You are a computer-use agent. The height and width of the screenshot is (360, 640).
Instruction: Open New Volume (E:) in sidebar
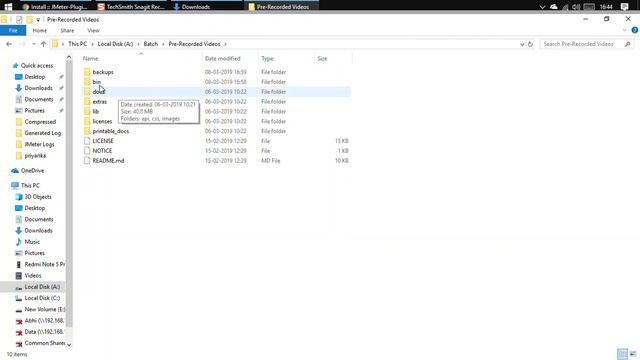44,309
